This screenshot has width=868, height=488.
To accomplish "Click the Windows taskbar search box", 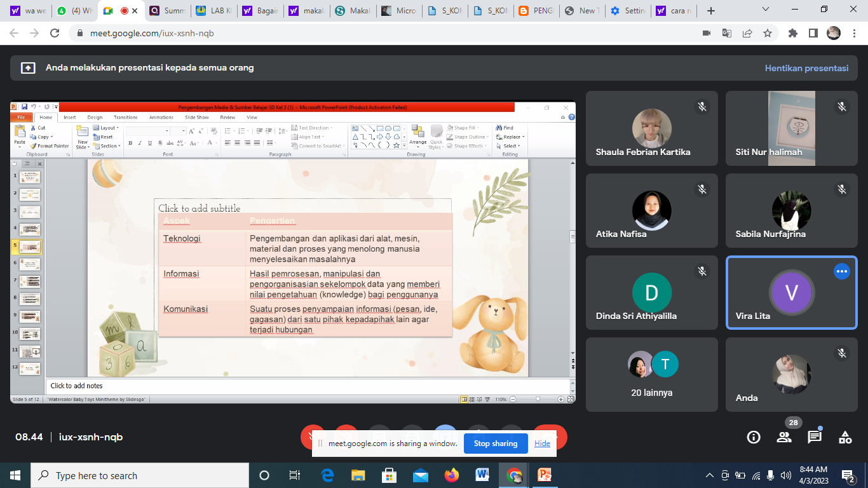I will point(140,475).
